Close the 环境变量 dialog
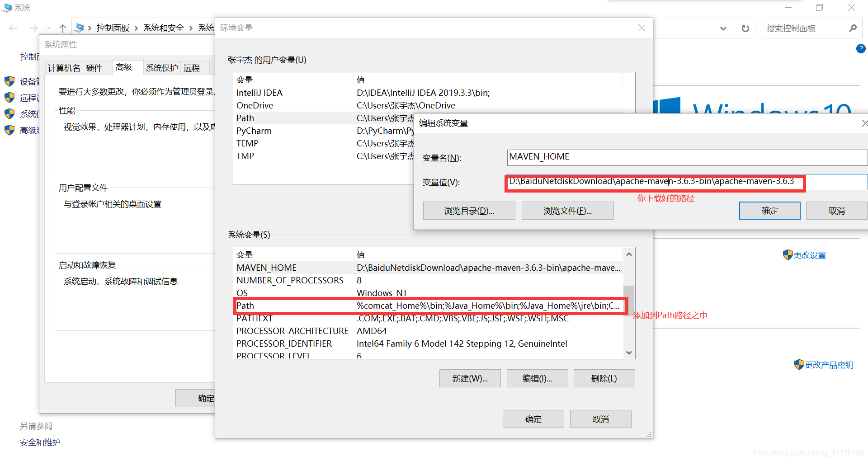868x461 pixels. tap(642, 28)
